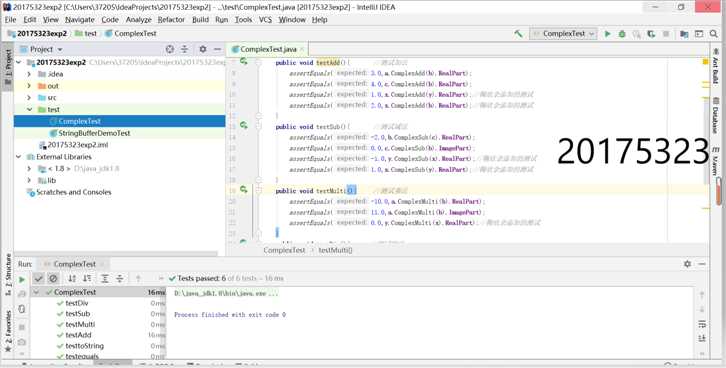Screen dimensions: 726x368
Task: Start debugging with the green bug icon
Action: click(622, 34)
